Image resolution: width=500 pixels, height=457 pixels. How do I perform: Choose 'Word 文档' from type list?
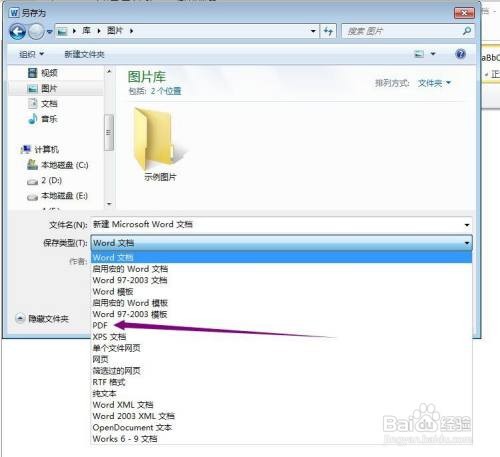coord(281,257)
